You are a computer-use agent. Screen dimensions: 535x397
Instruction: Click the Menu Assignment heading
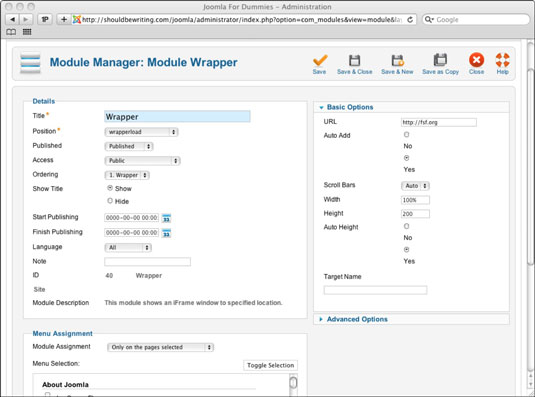(62, 334)
